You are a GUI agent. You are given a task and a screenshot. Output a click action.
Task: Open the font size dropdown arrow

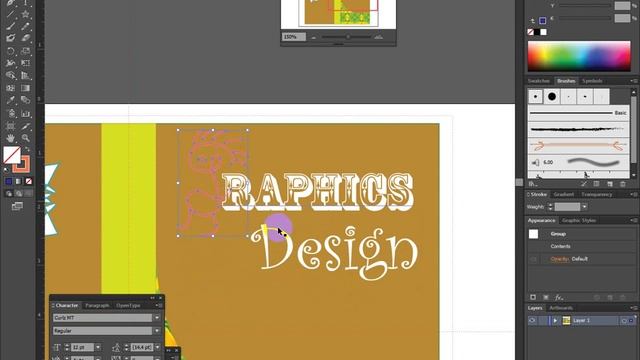(98, 347)
